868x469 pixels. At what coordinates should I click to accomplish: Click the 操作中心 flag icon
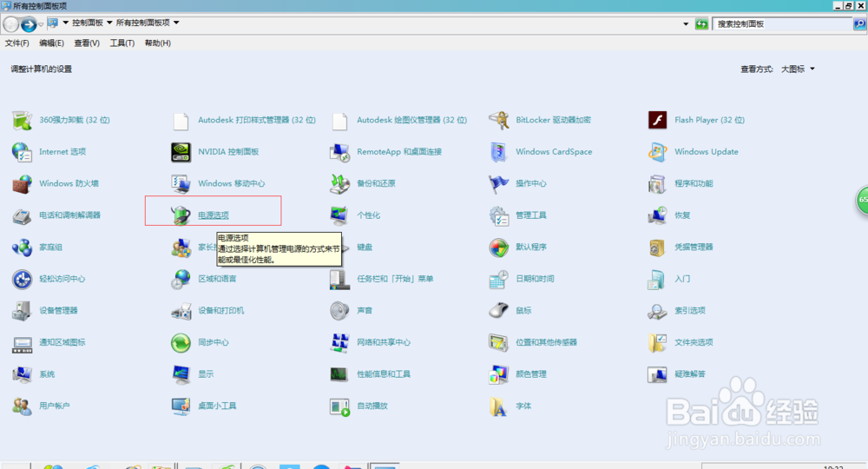tap(498, 184)
